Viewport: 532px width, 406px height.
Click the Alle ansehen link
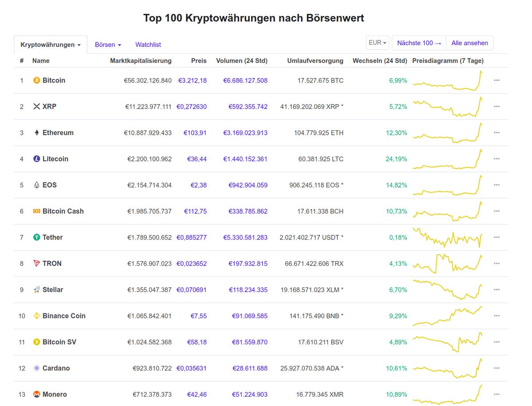tap(469, 43)
